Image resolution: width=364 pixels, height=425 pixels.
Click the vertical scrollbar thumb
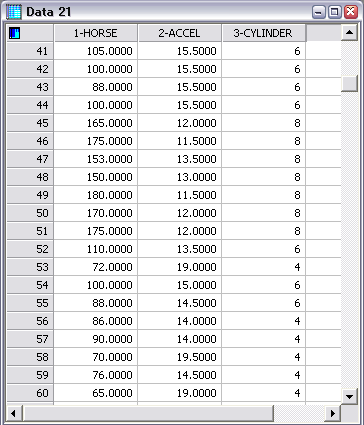click(349, 83)
